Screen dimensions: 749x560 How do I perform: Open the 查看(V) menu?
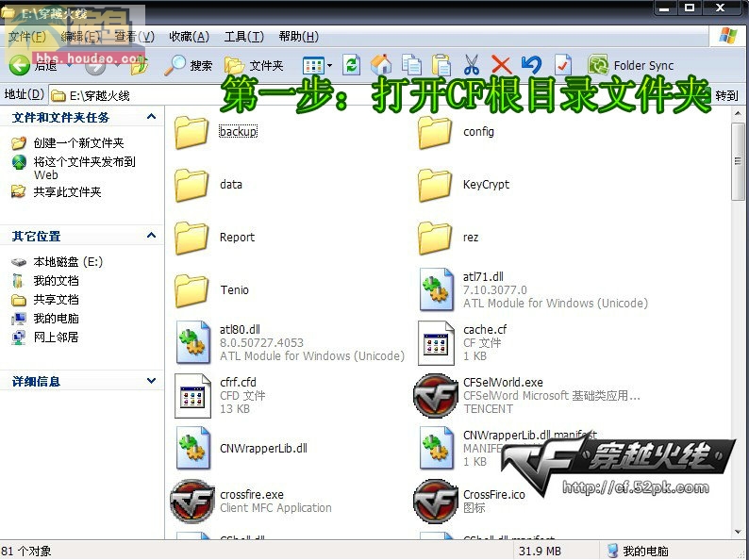(134, 36)
